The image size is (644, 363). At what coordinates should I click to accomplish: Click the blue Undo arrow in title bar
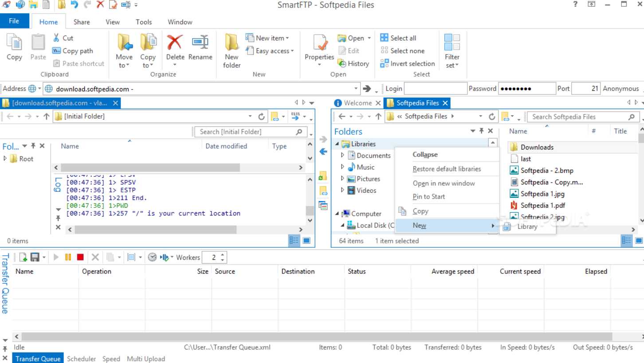74,4
